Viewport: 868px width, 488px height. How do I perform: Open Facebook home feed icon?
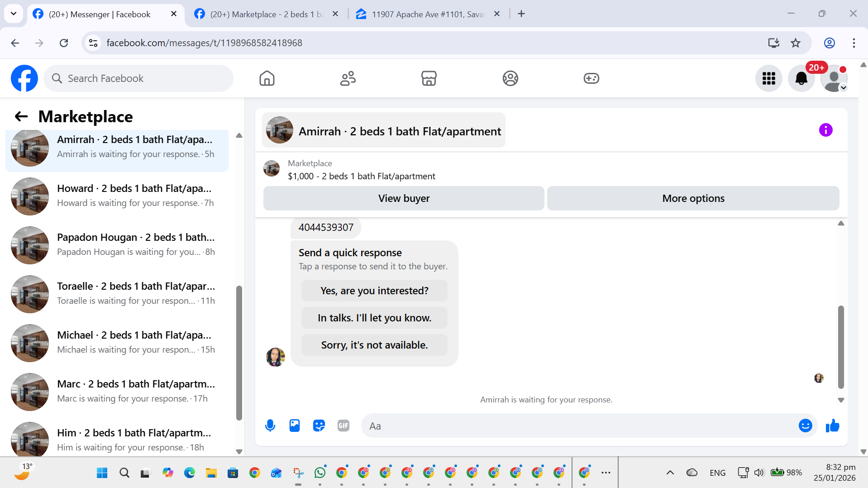point(267,78)
